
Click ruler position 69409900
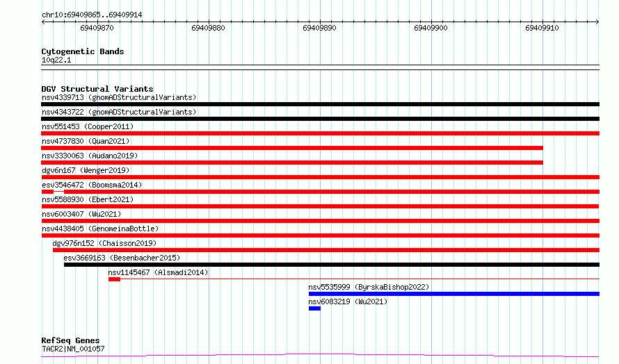point(431,28)
